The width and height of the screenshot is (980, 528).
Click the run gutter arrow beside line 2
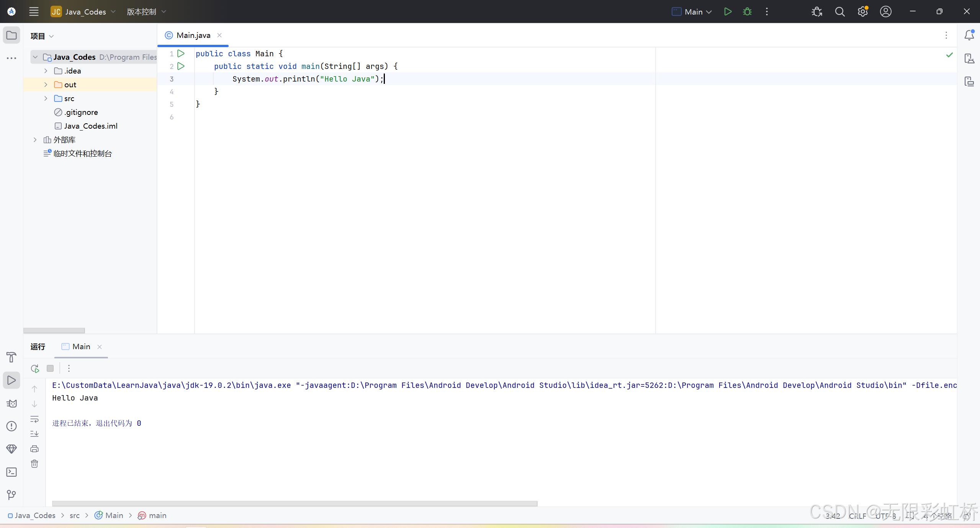pyautogui.click(x=181, y=66)
